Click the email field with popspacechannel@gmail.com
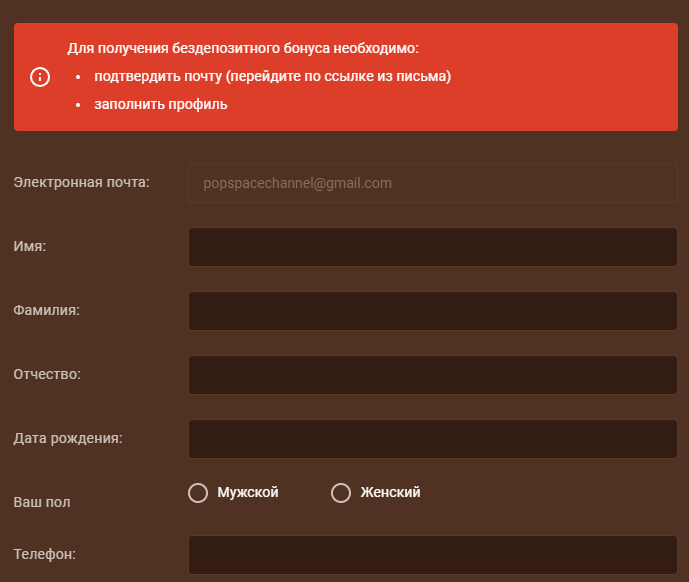Image resolution: width=689 pixels, height=582 pixels. pos(432,183)
